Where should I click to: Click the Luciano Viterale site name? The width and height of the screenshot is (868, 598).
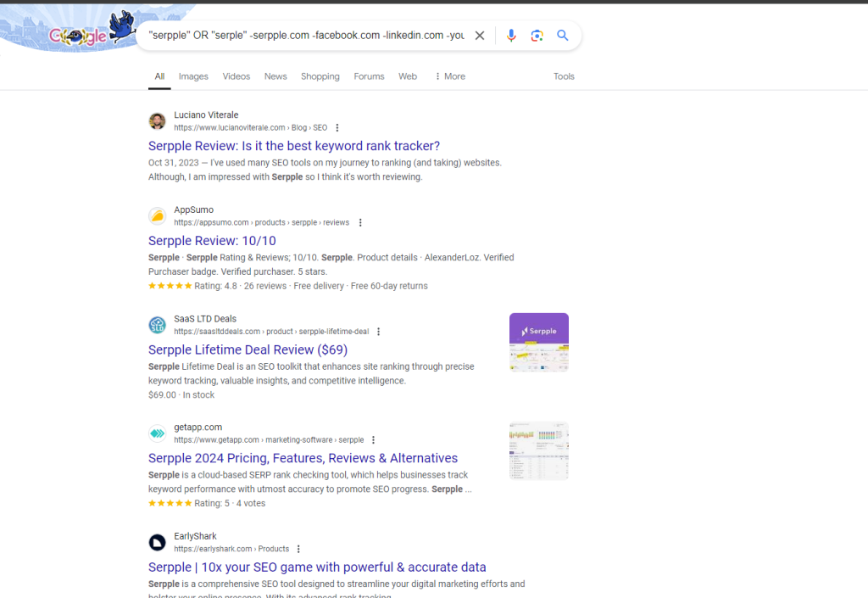click(206, 115)
